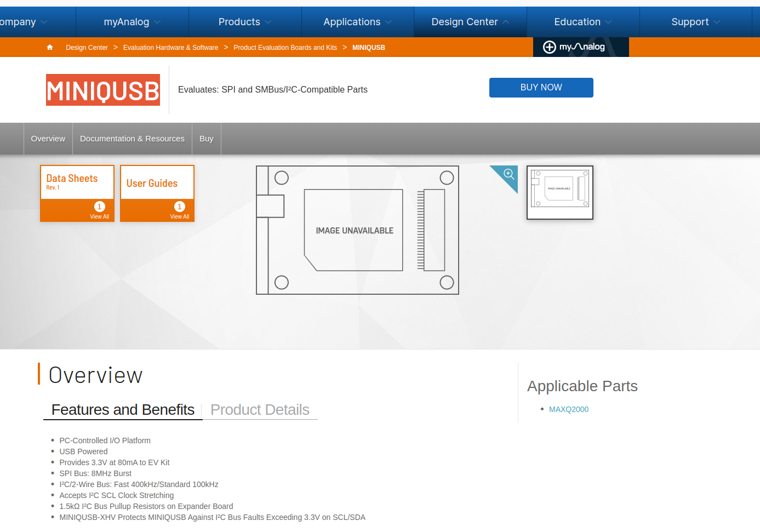Click the 'PC-Controlled I/O Platform' text
The image size is (760, 532).
tap(105, 441)
